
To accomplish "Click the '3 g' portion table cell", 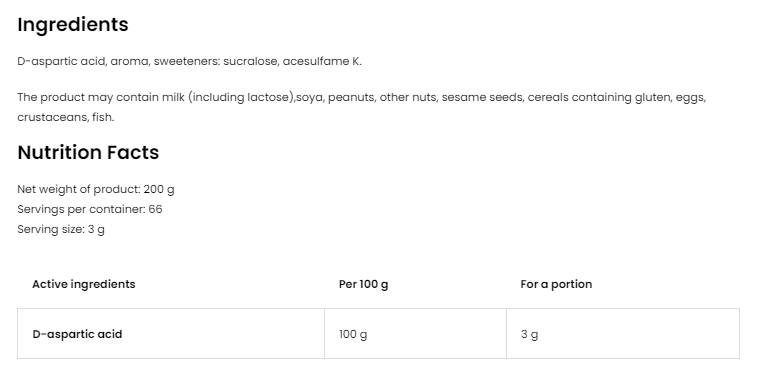I will [529, 334].
